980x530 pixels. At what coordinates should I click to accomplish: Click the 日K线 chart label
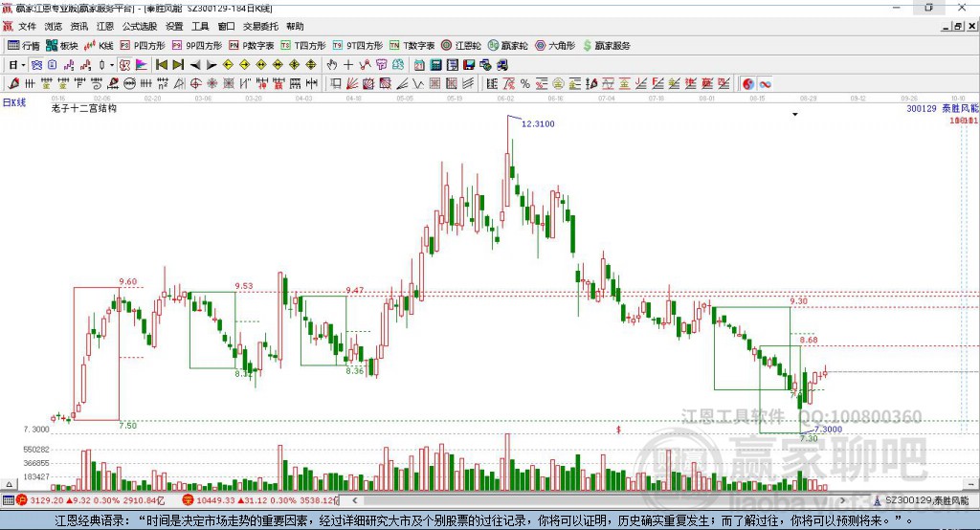(14, 102)
